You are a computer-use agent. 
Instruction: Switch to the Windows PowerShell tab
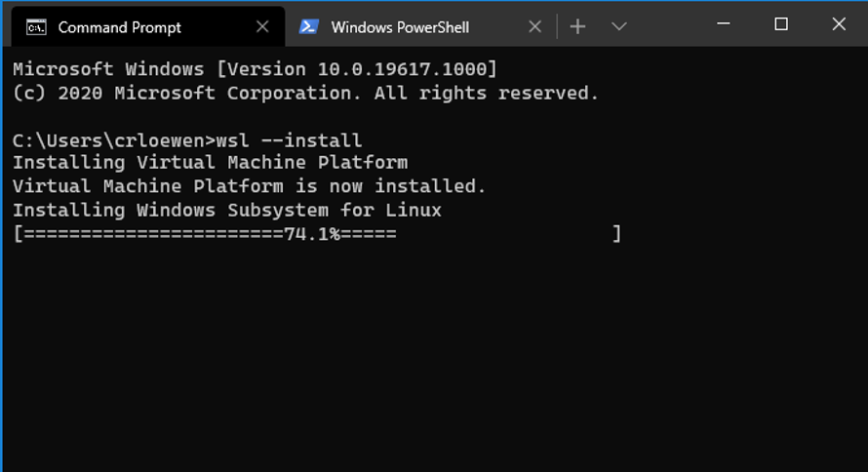(400, 27)
